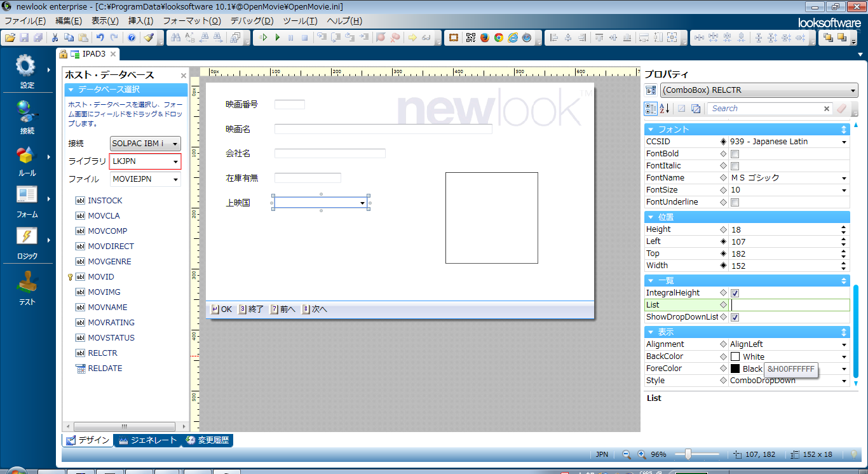Toggle the FontBold checkbox

pos(735,154)
